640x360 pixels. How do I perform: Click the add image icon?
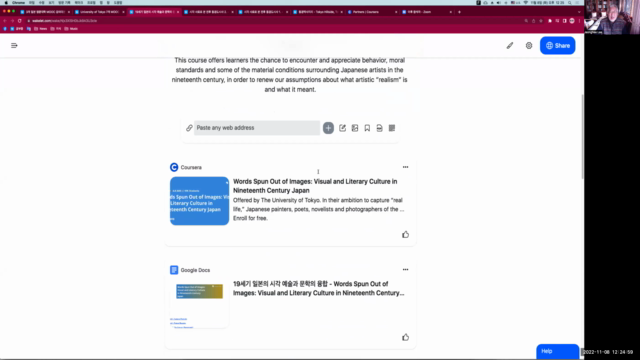coord(355,128)
